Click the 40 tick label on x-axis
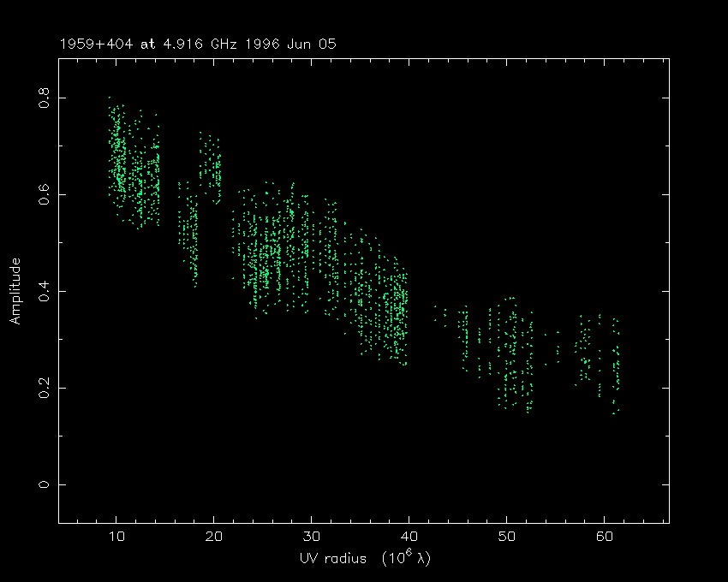Viewport: 728px width, 582px height. pos(409,537)
